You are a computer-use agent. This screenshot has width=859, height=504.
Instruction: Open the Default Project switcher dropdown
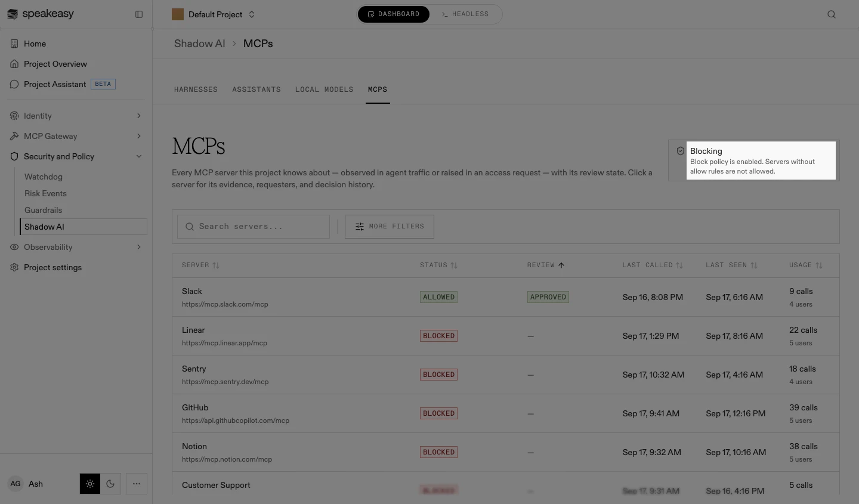coord(214,14)
